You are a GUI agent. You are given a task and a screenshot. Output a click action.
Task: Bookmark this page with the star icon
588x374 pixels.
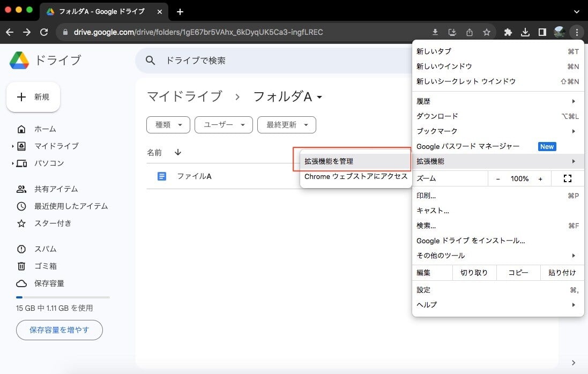tap(487, 32)
